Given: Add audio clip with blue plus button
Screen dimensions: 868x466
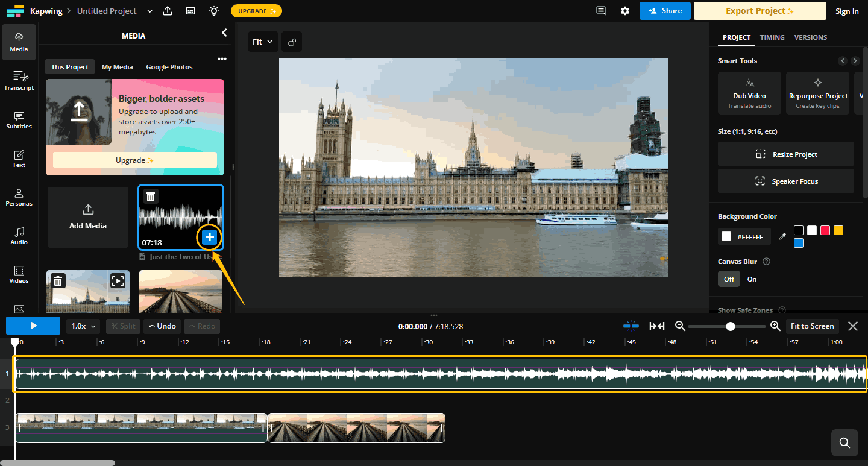Looking at the screenshot, I should (x=210, y=237).
